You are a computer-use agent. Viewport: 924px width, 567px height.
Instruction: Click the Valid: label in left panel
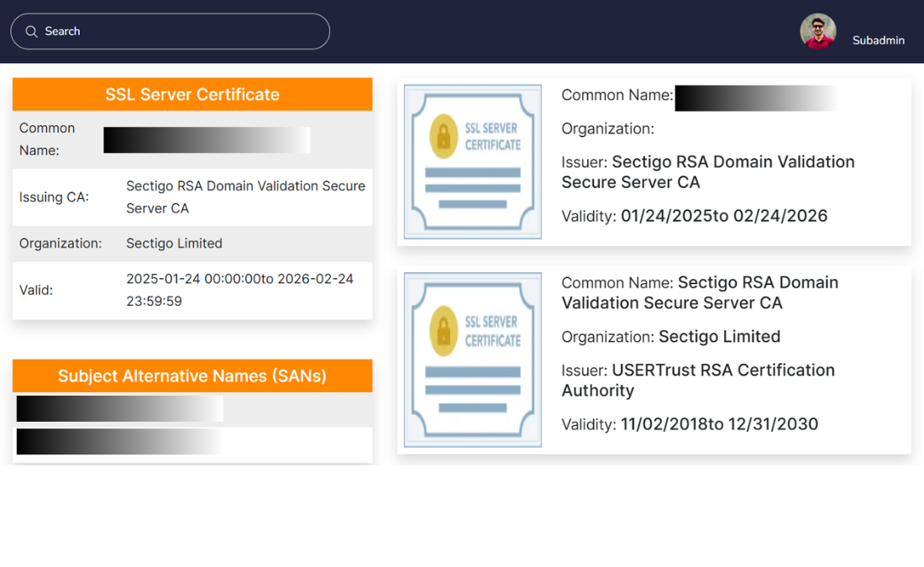[x=36, y=290]
